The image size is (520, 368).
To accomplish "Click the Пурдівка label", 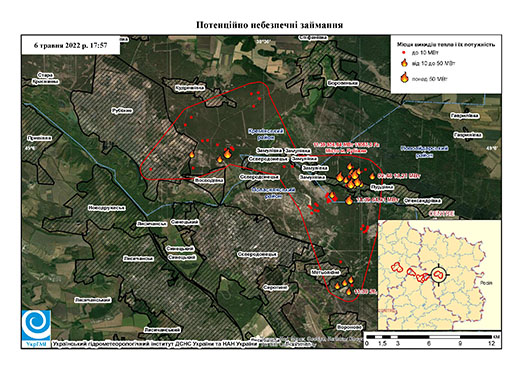I will click(381, 187).
